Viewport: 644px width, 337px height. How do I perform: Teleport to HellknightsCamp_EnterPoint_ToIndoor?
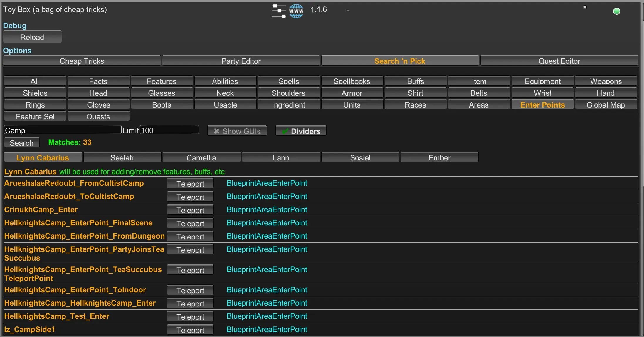(190, 289)
